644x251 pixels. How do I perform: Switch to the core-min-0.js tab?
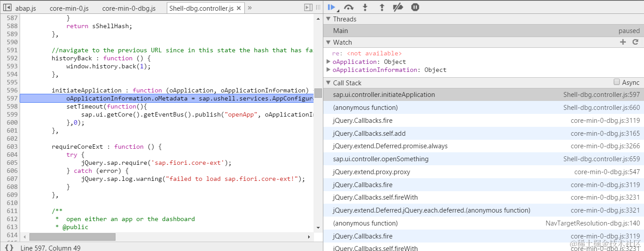coord(69,8)
